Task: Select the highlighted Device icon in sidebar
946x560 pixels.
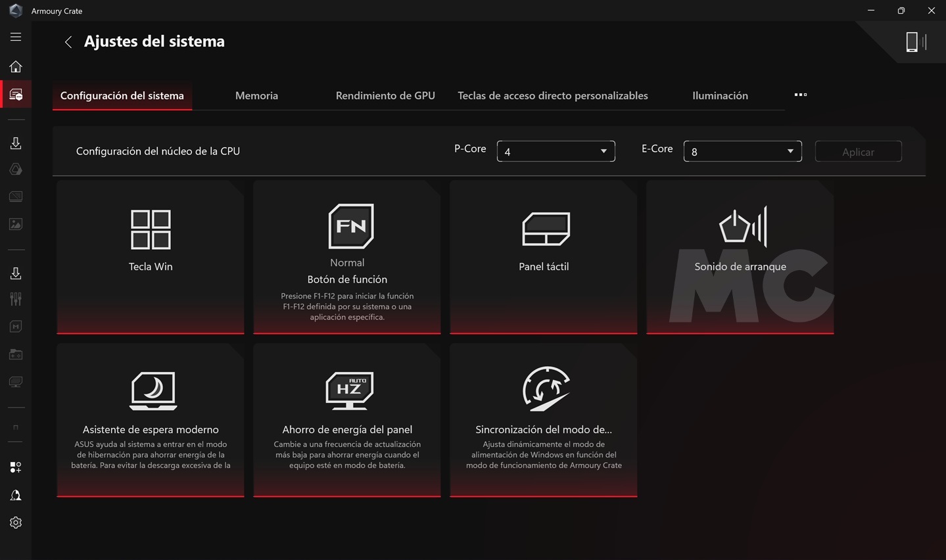Action: (16, 95)
